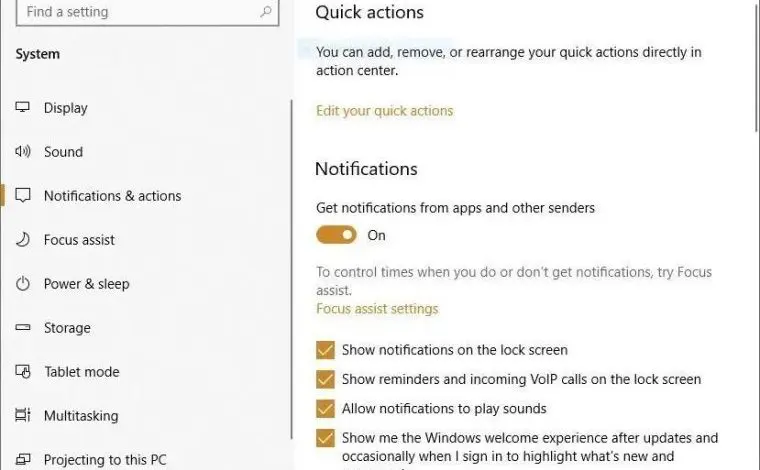Click the search magnifier in Find a setting
Image resolution: width=760 pixels, height=470 pixels.
(266, 11)
